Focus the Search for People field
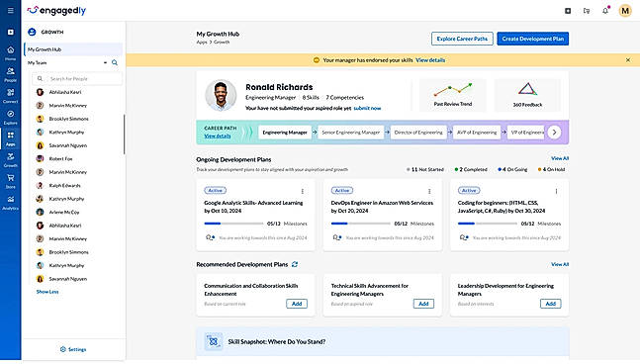This screenshot has height=364, width=640. [x=77, y=79]
